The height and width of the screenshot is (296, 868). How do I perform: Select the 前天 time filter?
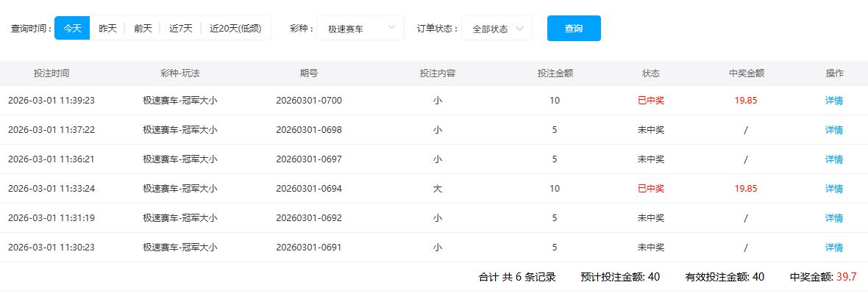point(143,29)
